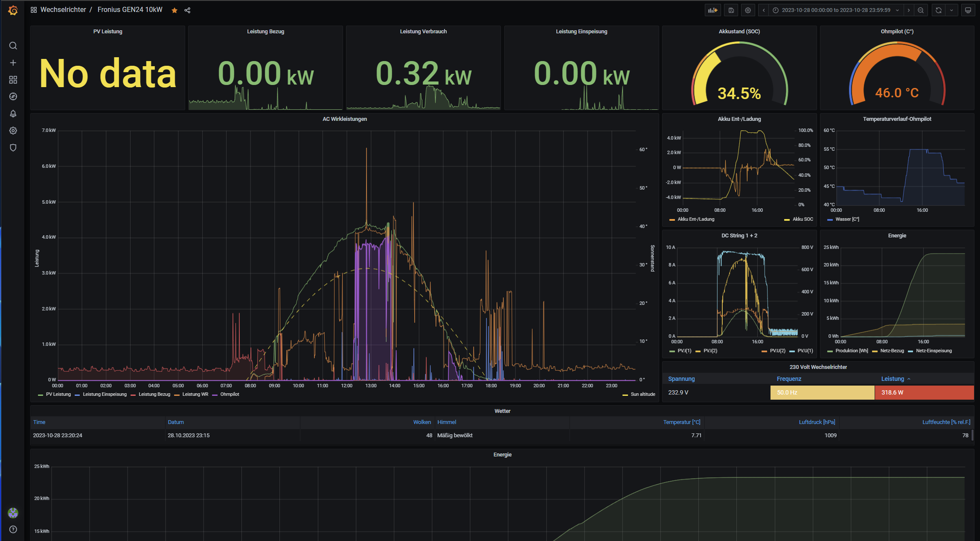This screenshot has width=980, height=541.
Task: Open the search dashboards icon
Action: point(13,46)
